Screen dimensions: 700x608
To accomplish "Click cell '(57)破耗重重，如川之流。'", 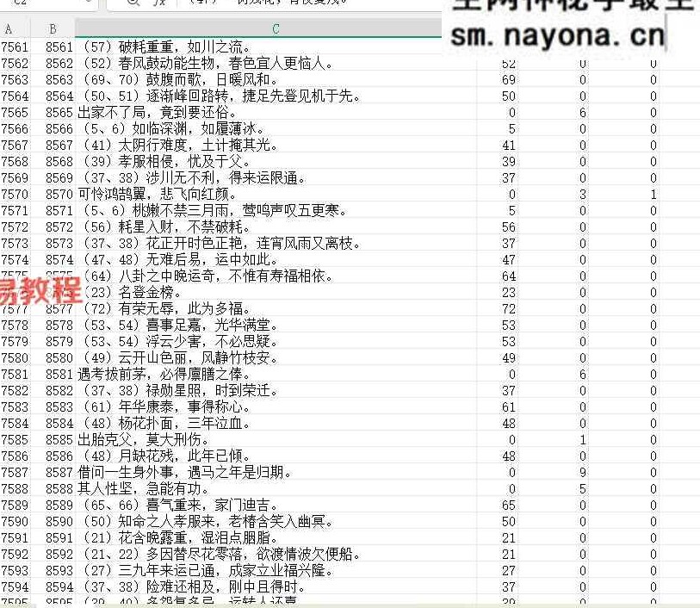I will [276, 47].
